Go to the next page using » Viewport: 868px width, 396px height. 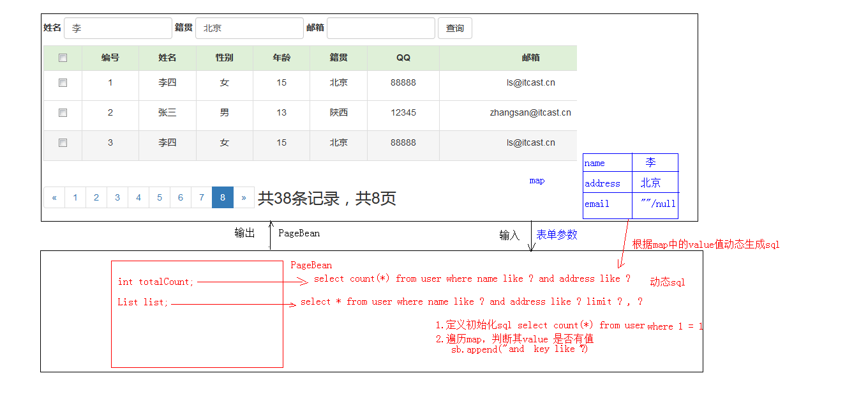tap(243, 197)
